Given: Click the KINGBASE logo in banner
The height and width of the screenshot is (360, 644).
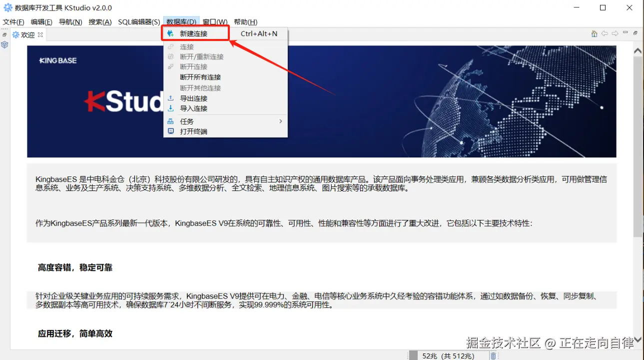Looking at the screenshot, I should 58,60.
